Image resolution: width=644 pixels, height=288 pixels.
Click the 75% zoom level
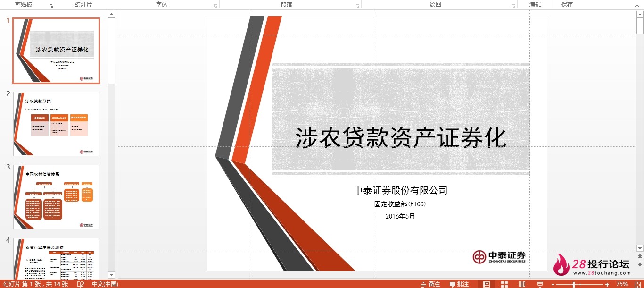click(x=622, y=284)
